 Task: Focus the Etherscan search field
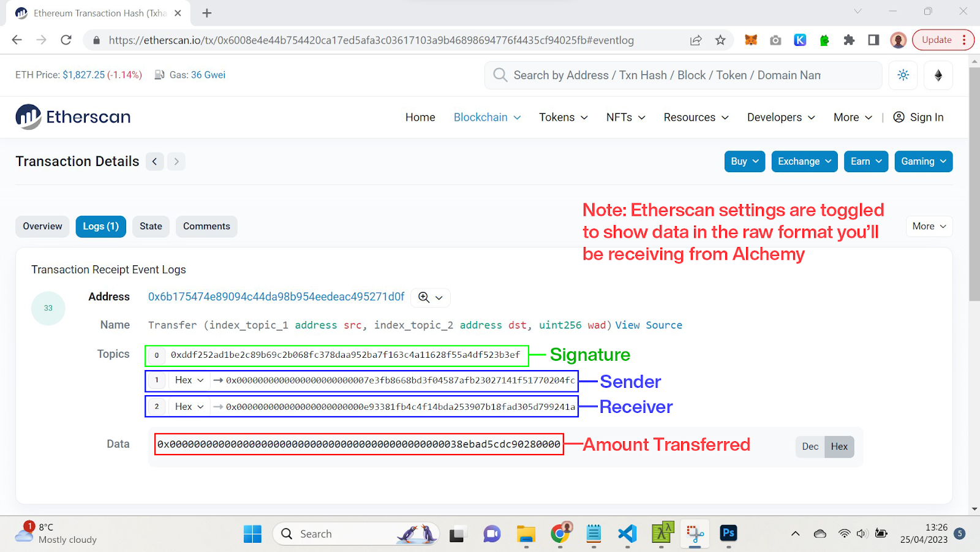(x=683, y=75)
